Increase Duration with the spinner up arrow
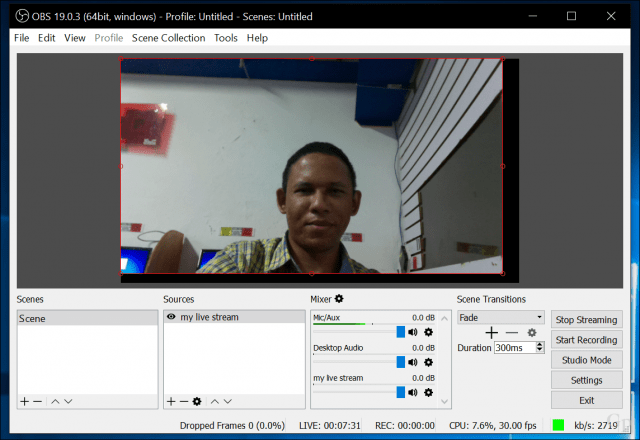 point(540,345)
